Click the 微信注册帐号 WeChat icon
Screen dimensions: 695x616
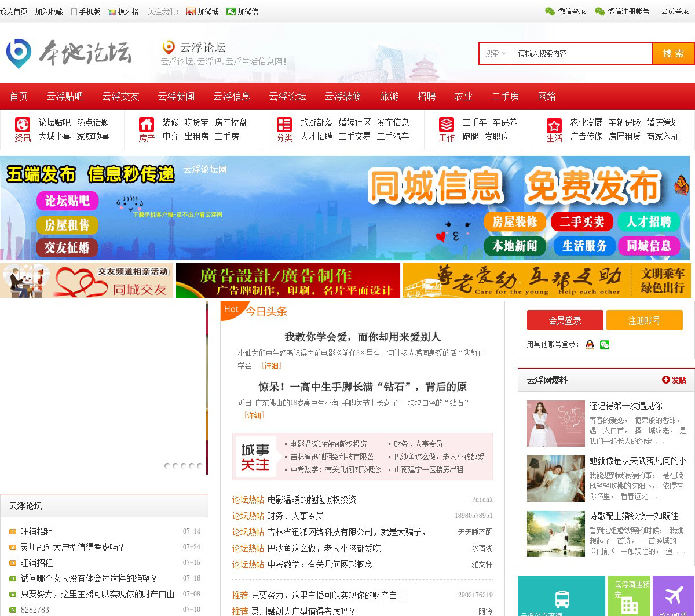(x=600, y=11)
